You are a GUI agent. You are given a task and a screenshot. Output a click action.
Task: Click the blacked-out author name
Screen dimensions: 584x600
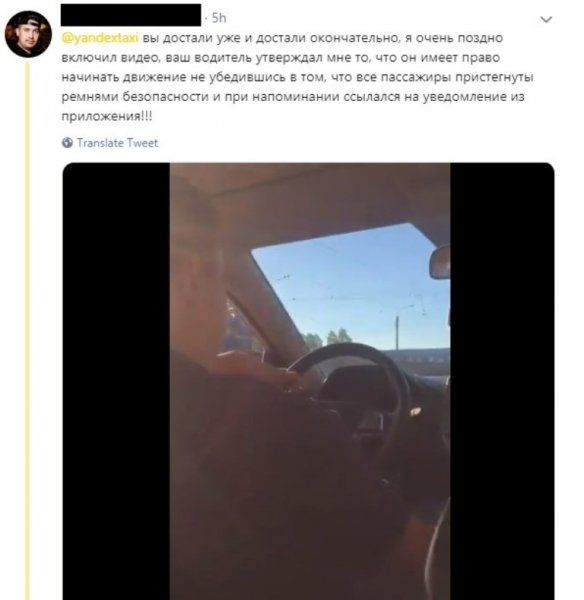click(x=131, y=15)
